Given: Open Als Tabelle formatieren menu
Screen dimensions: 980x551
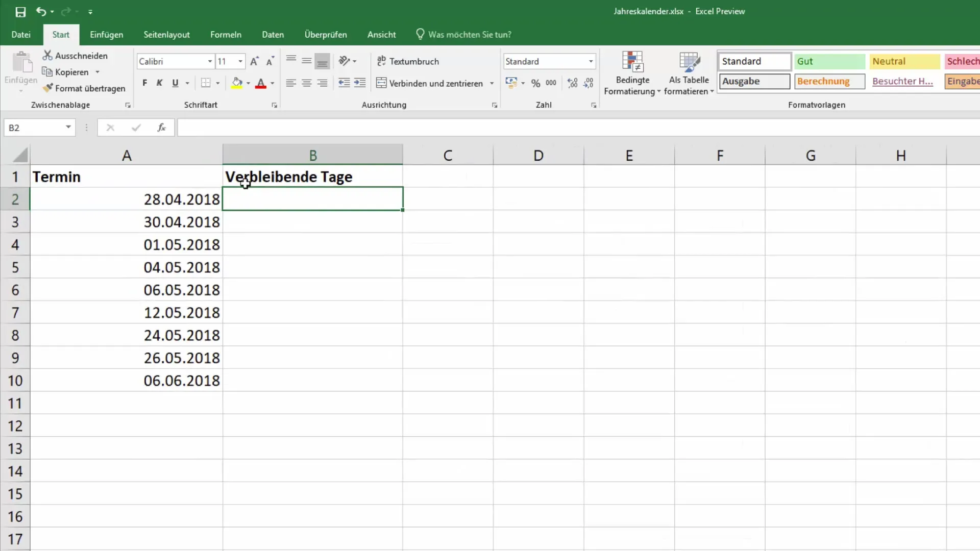Looking at the screenshot, I should click(x=689, y=73).
